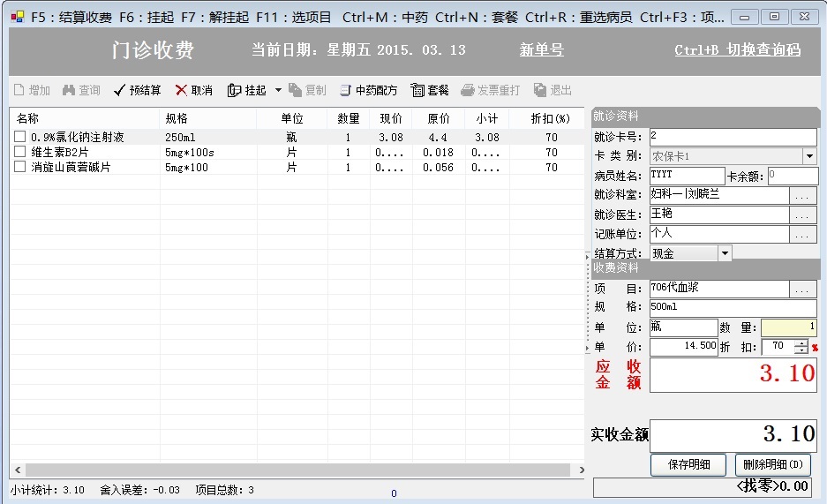This screenshot has width=827, height=504.
Task: Increase 折扣 with spinner up arrow
Action: pos(801,343)
